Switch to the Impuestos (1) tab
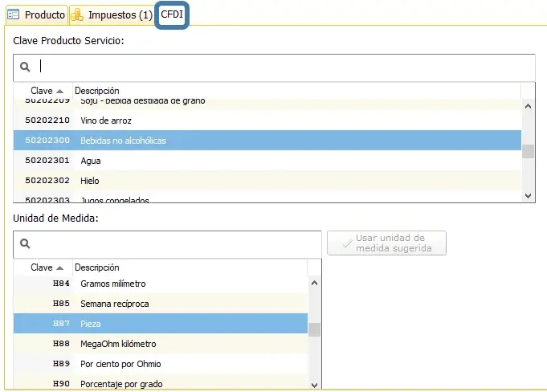Viewport: 547px width, 392px height. click(112, 15)
